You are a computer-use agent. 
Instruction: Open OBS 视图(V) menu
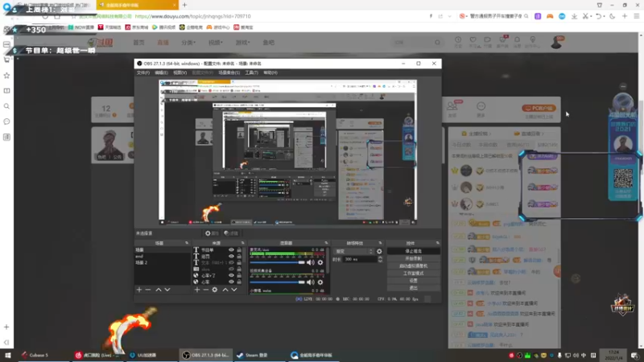[x=180, y=72]
